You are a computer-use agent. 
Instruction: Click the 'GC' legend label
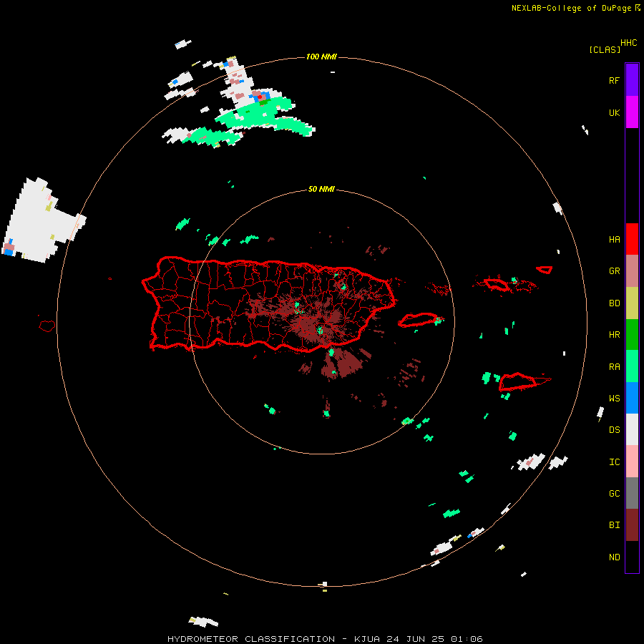pos(614,494)
